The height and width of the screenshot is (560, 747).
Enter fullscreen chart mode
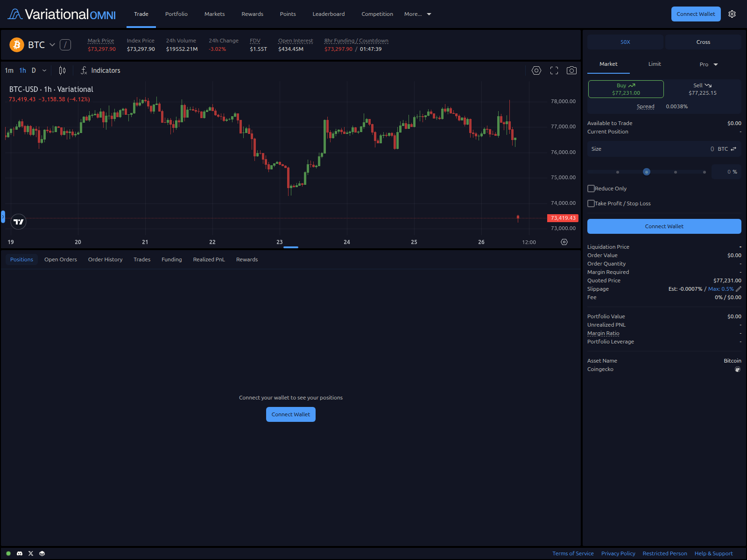tap(554, 70)
